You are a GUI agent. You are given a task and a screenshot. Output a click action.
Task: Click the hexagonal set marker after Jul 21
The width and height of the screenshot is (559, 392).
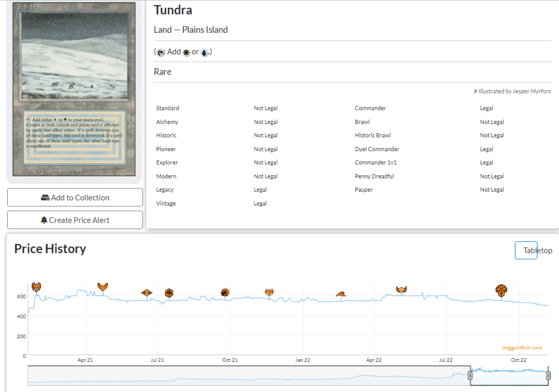click(169, 293)
